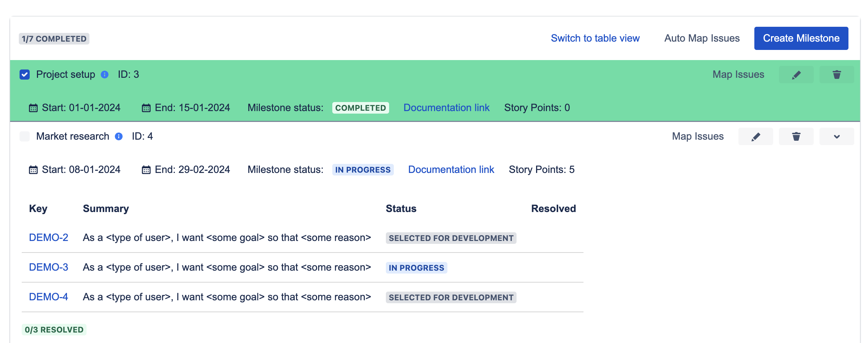
Task: Edit the Project setup milestone with the pencil icon
Action: click(796, 75)
